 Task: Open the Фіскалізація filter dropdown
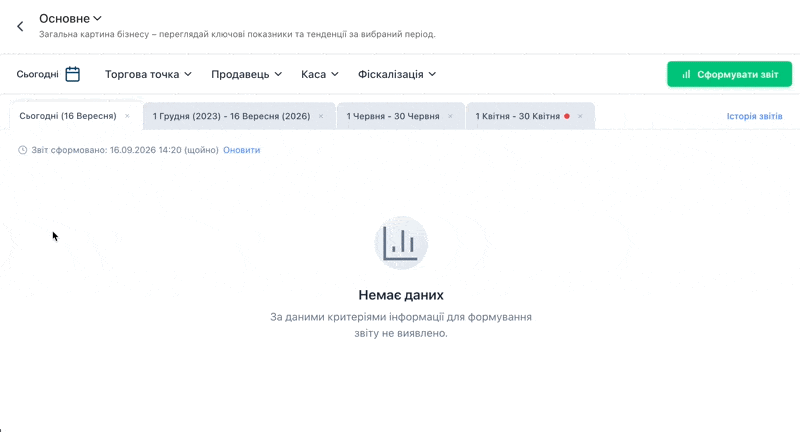tap(397, 74)
